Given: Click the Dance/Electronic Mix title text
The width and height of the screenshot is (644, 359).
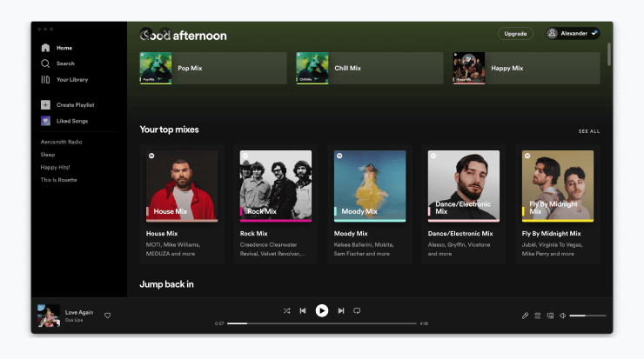Looking at the screenshot, I should [460, 234].
